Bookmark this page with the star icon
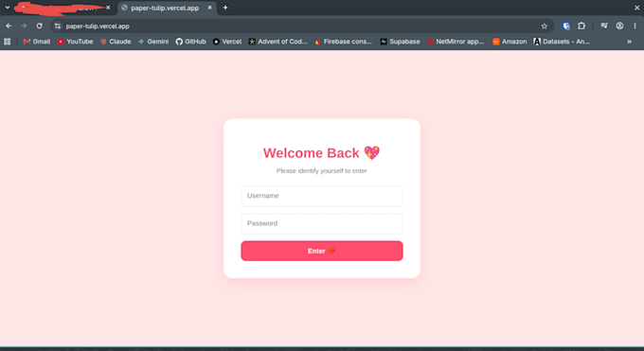 click(x=545, y=26)
